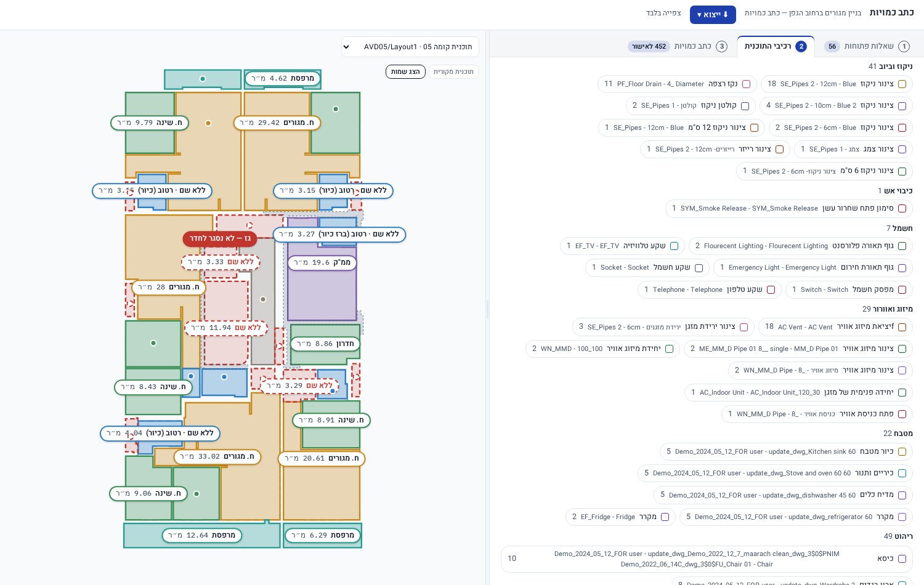Click the red גז — לא נסגר לחדר warning label
924x585 pixels.
tap(220, 238)
